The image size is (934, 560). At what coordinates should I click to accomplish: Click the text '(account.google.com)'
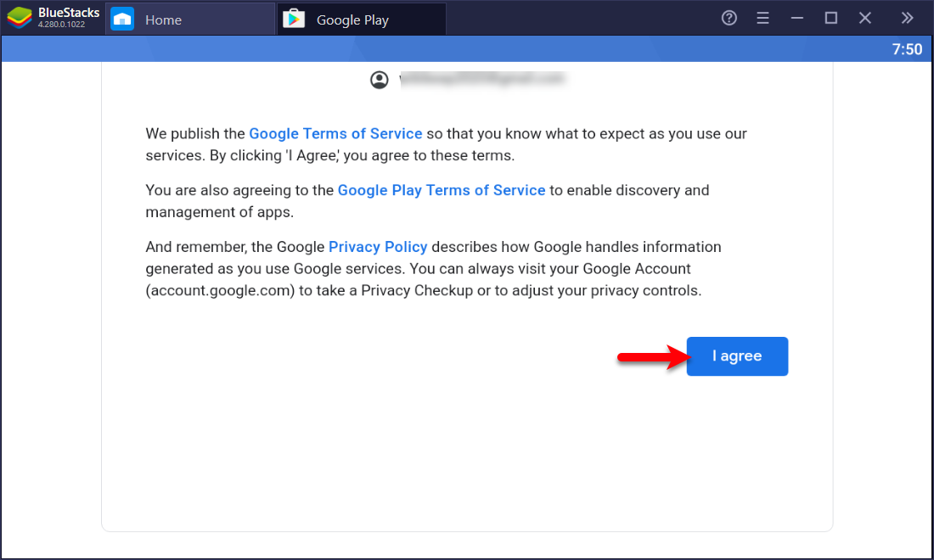click(x=221, y=290)
